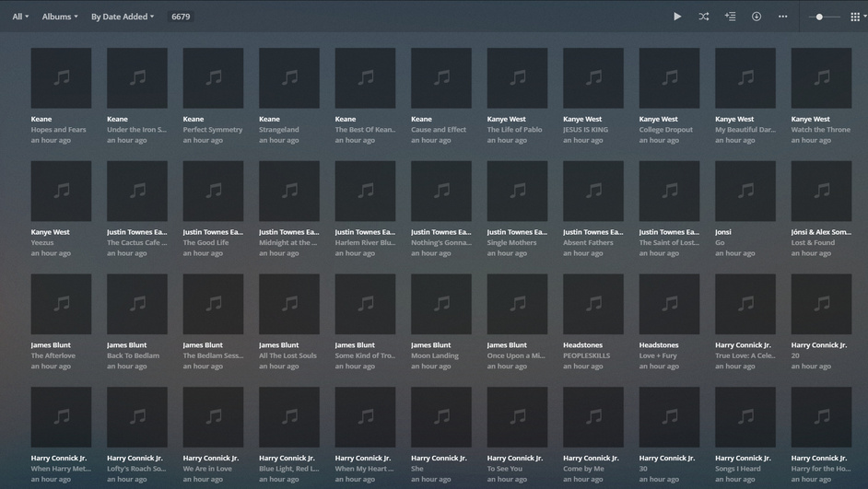Image resolution: width=868 pixels, height=489 pixels.
Task: Open the All filter dropdown
Action: 20,17
